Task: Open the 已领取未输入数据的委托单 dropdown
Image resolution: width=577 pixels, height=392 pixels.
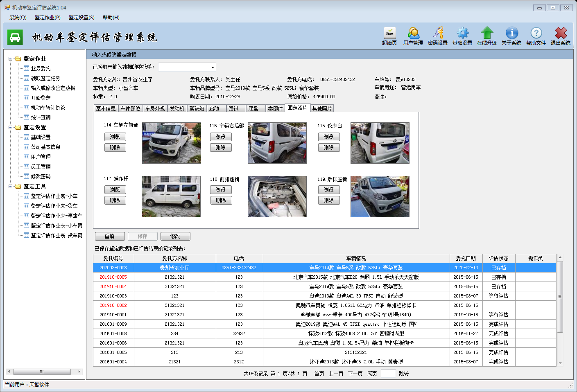Action: pyautogui.click(x=213, y=67)
